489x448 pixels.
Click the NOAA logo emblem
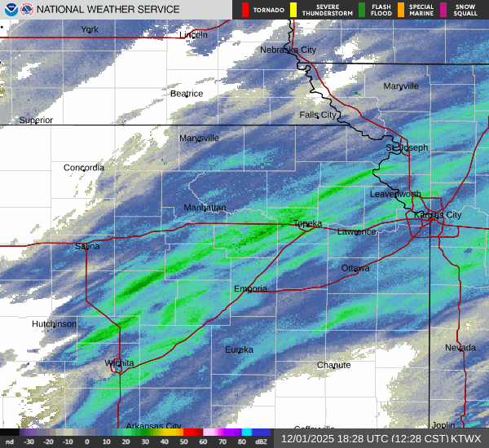click(x=10, y=10)
